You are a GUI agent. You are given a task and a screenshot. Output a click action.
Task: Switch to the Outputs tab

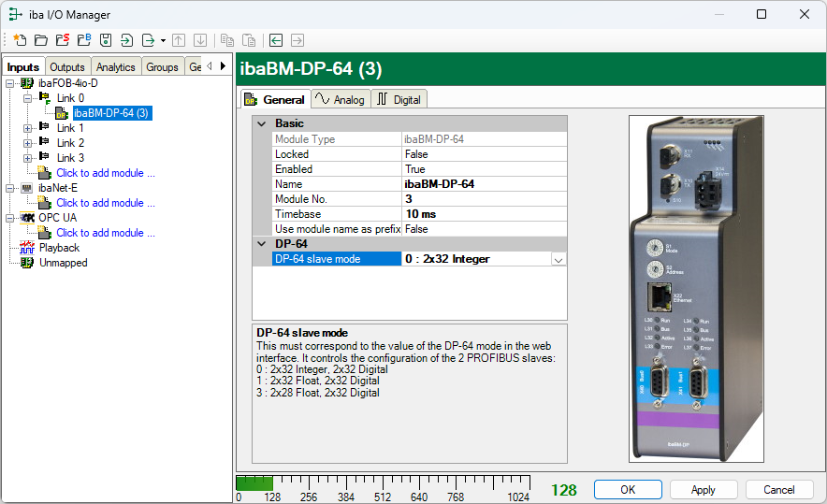pyautogui.click(x=67, y=67)
